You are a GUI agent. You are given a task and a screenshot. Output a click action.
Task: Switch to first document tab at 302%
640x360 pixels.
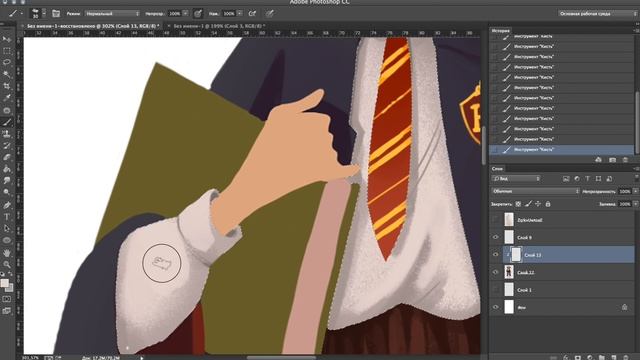click(x=93, y=26)
